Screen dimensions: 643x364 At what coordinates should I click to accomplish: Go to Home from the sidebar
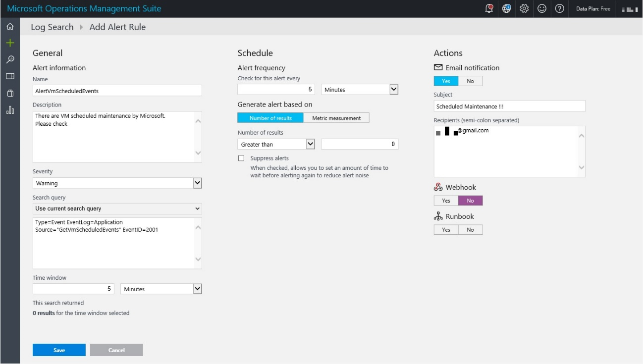(x=10, y=27)
